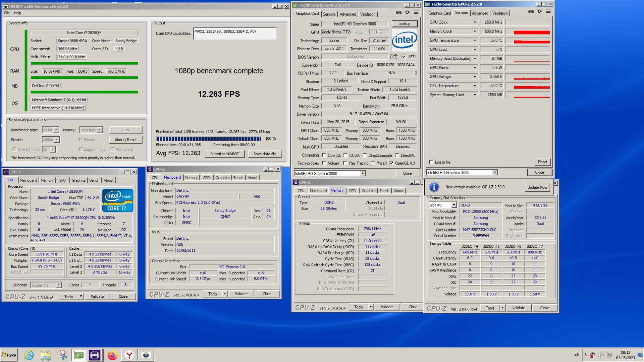Click EN language indicator in taskbar
This screenshot has height=362, width=644.
(x=577, y=355)
